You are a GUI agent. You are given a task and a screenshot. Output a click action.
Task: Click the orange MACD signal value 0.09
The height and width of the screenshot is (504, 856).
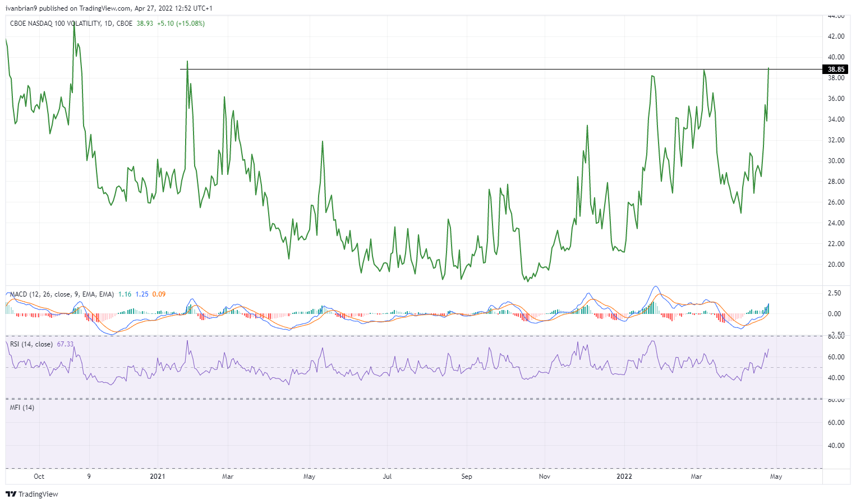pyautogui.click(x=159, y=294)
